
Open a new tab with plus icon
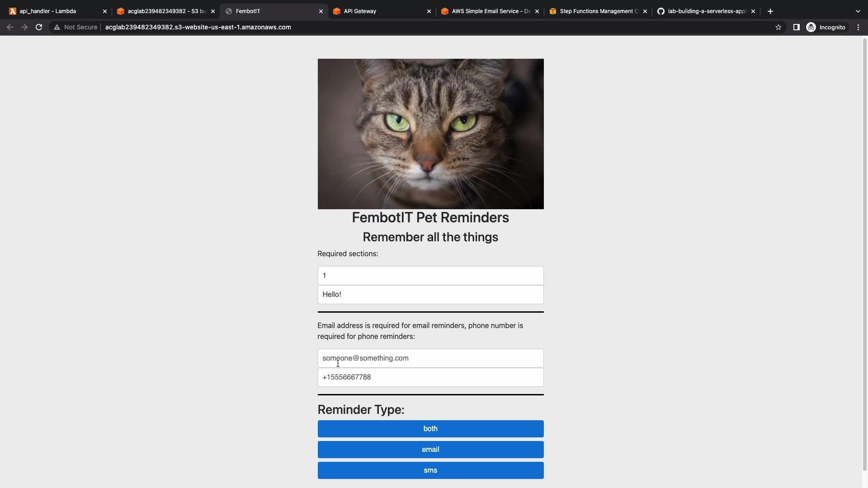[770, 11]
